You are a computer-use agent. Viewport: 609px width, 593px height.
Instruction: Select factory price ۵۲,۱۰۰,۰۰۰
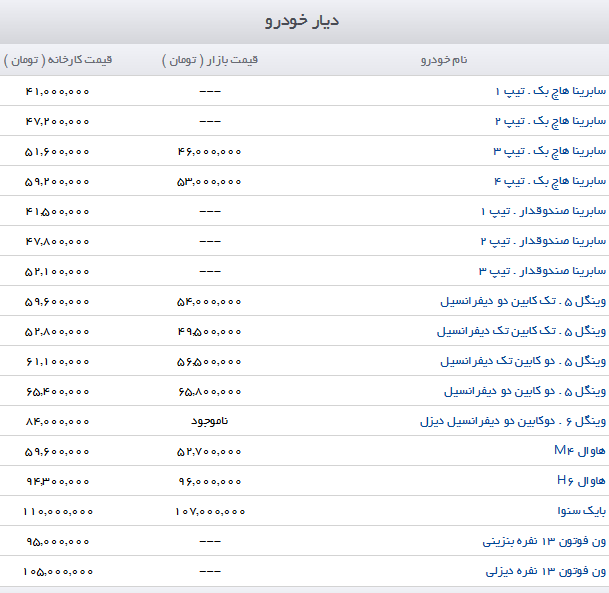coord(57,271)
